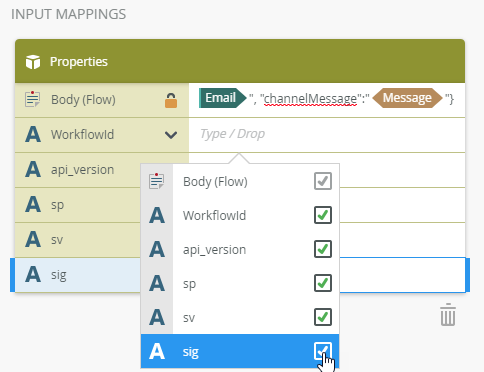
Task: Click the text-type A icon beside WorkflowId row
Action: pos(33,135)
